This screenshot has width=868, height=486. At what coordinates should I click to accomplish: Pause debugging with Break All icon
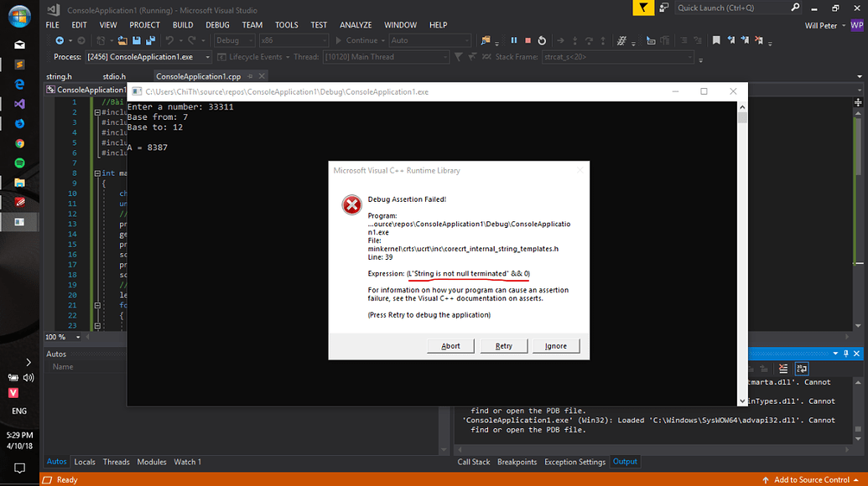514,40
